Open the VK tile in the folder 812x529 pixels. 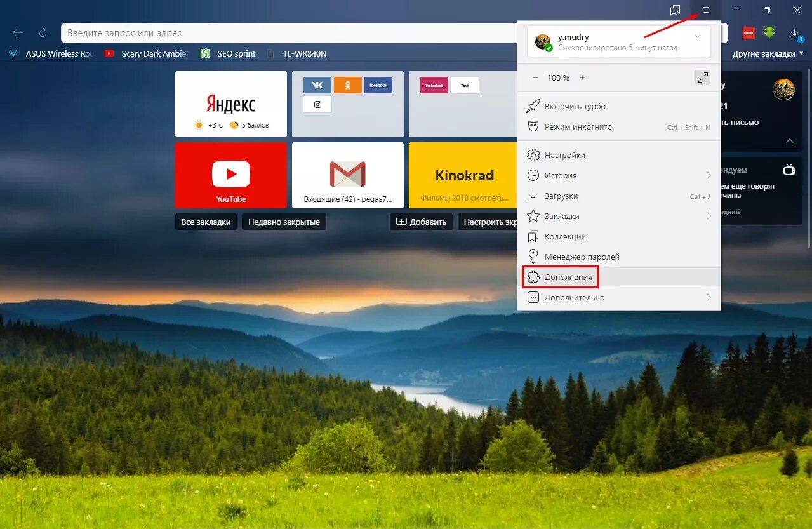317,85
